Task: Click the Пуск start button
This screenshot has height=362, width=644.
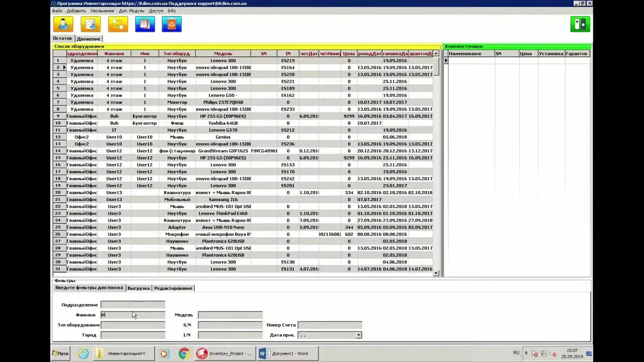Action: pos(61,353)
